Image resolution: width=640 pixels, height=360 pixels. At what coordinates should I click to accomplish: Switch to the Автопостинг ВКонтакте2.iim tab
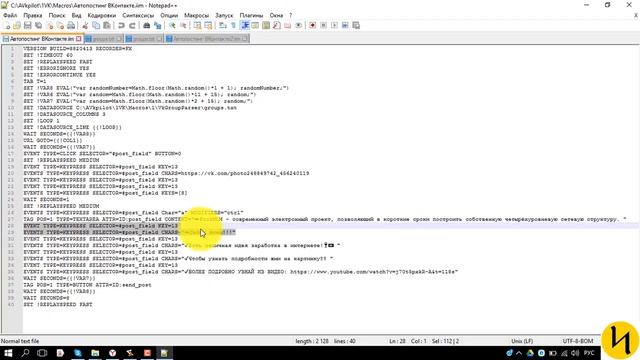(x=206, y=39)
